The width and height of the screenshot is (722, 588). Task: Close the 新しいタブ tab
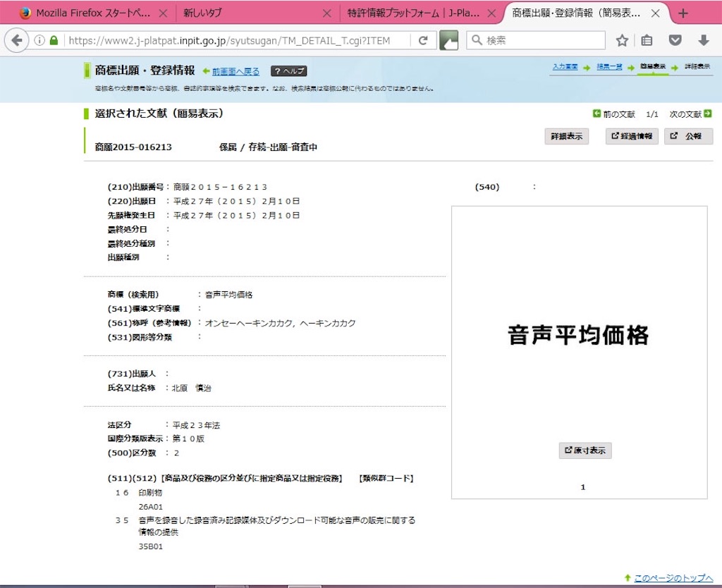[x=327, y=13]
